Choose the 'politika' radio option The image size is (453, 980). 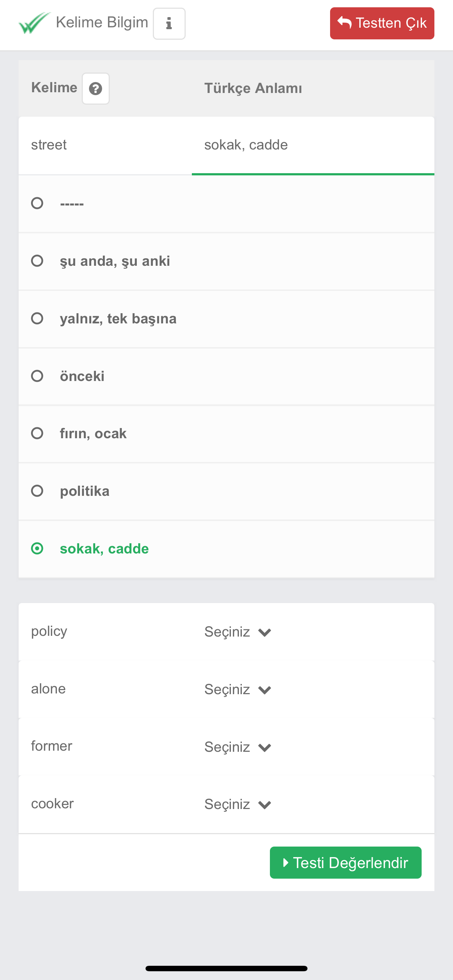(37, 491)
